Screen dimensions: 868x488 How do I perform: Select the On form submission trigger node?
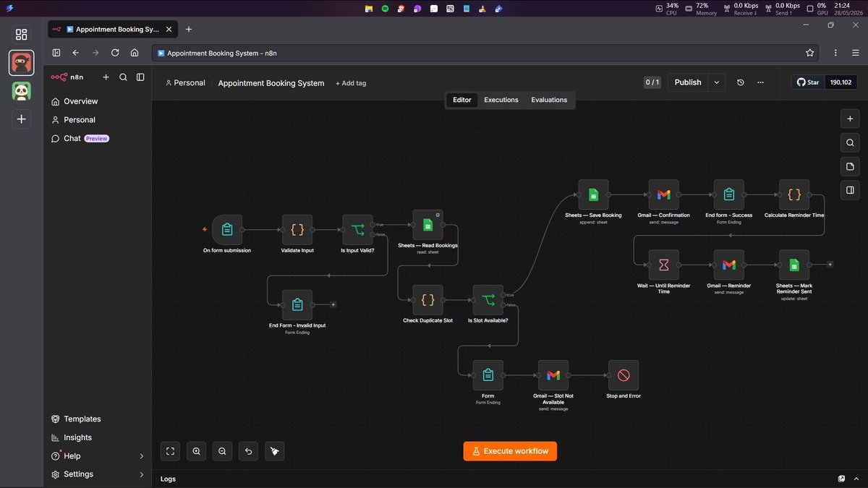[227, 230]
